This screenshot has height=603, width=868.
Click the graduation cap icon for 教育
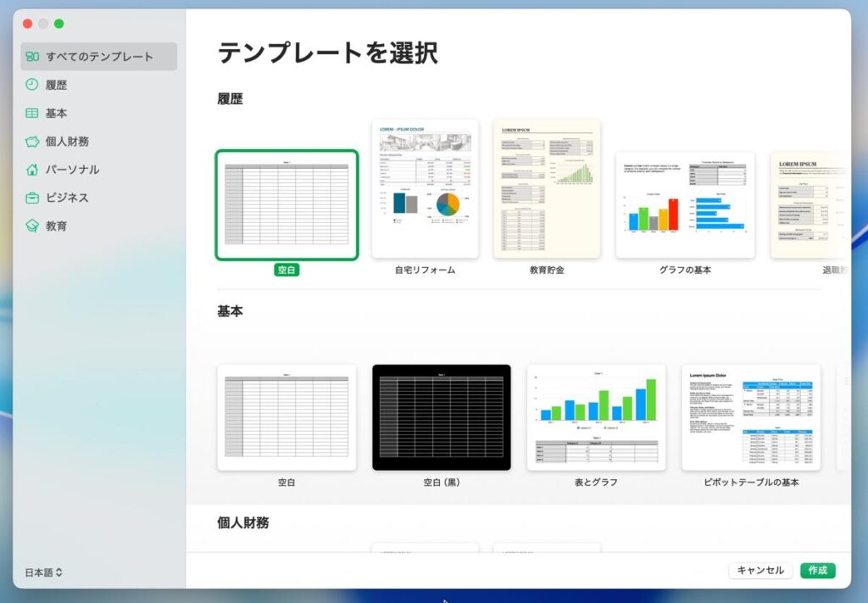pyautogui.click(x=32, y=226)
